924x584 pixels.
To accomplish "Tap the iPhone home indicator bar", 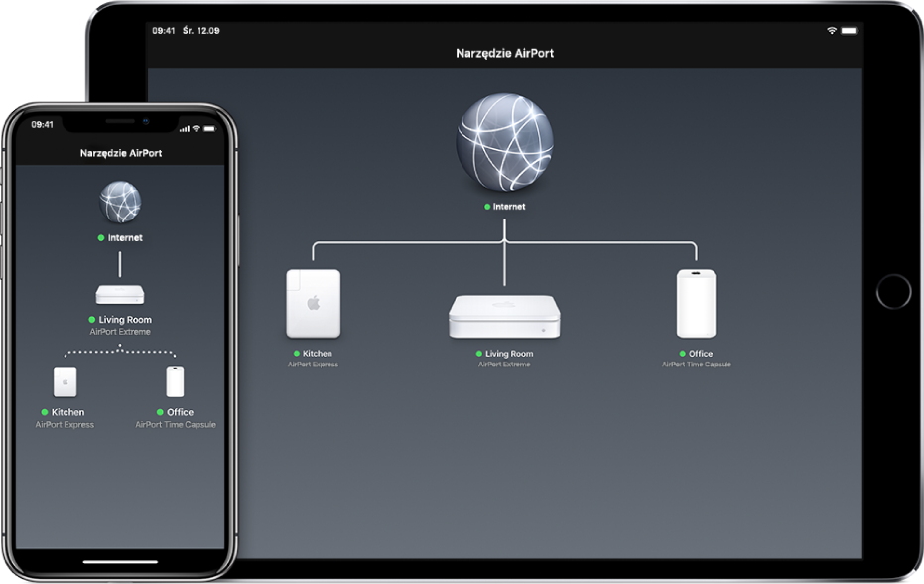I will tap(120, 561).
